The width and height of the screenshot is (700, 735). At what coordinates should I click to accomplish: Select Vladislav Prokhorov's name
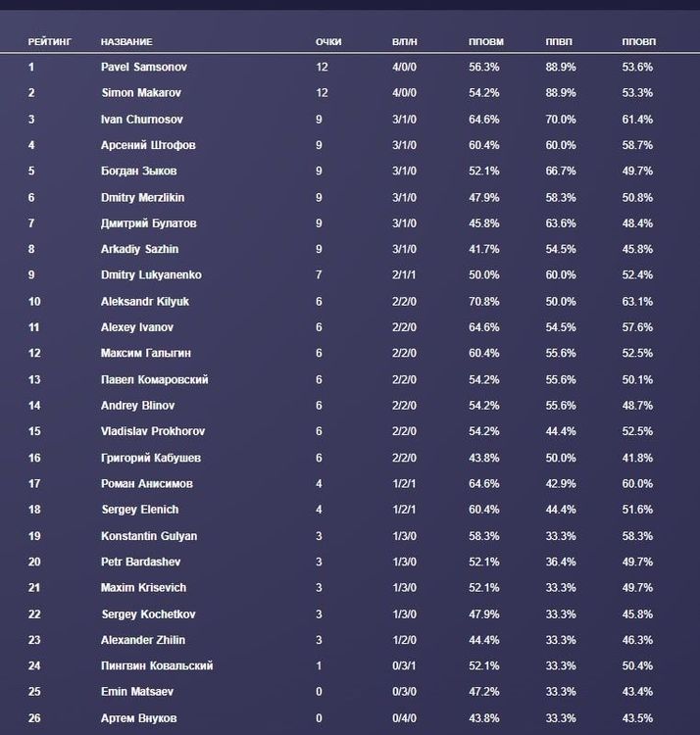tap(153, 431)
